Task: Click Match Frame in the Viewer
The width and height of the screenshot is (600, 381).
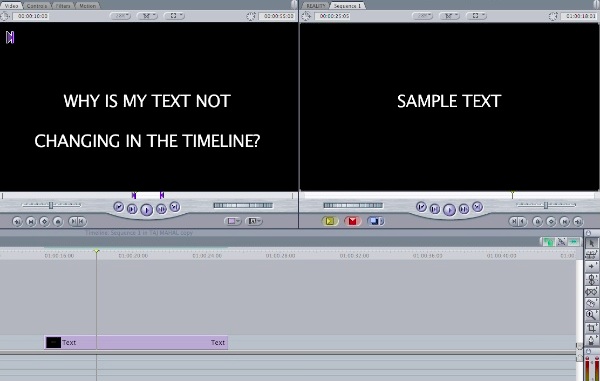Action: point(17,221)
